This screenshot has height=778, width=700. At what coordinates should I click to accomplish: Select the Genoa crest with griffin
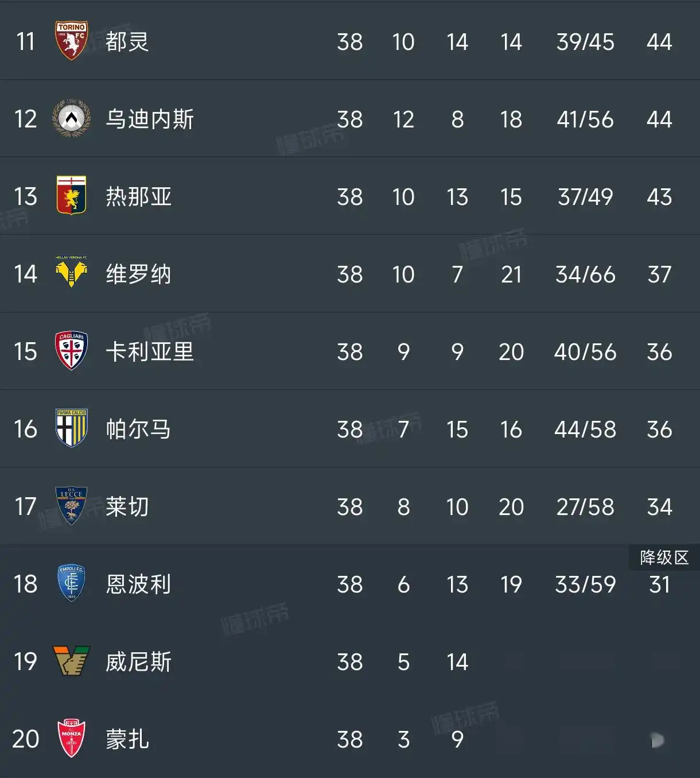71,195
